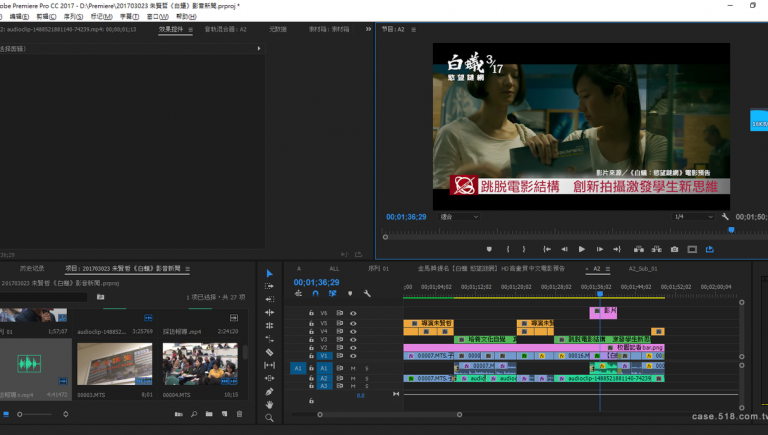Click the Lift button
768x435 pixels.
pyautogui.click(x=639, y=249)
